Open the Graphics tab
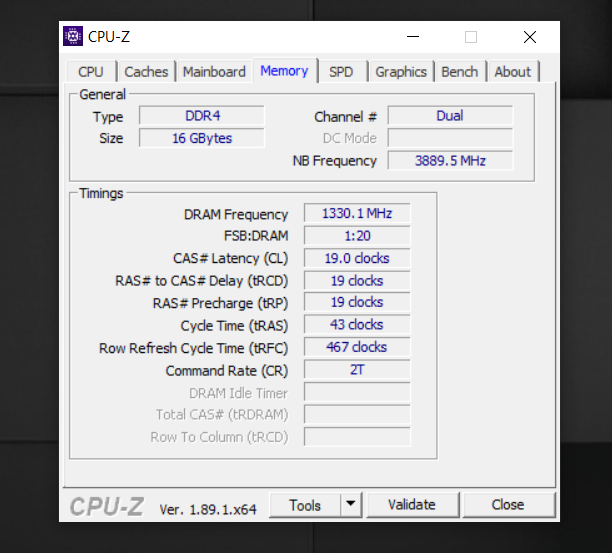Viewport: 612px width, 553px height. click(x=401, y=72)
